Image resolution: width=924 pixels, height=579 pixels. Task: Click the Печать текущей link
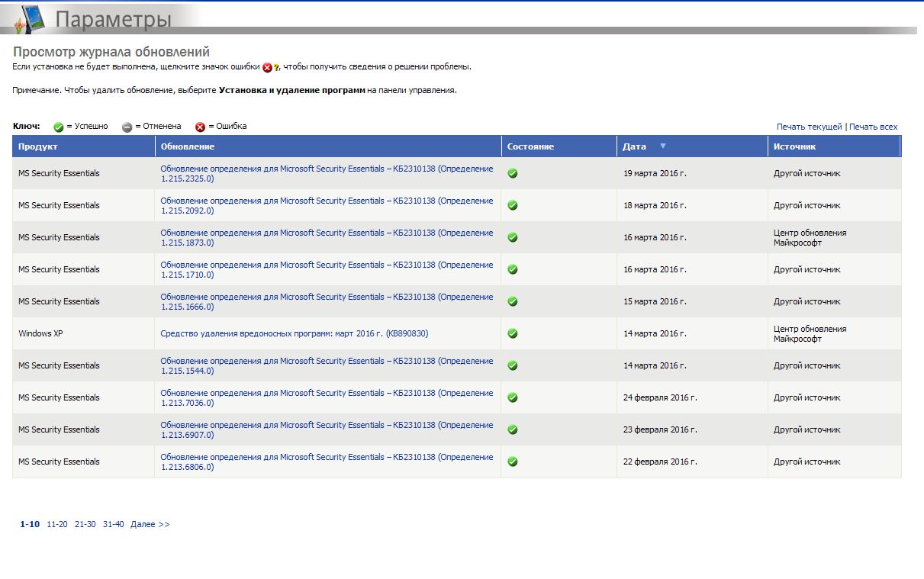[810, 127]
